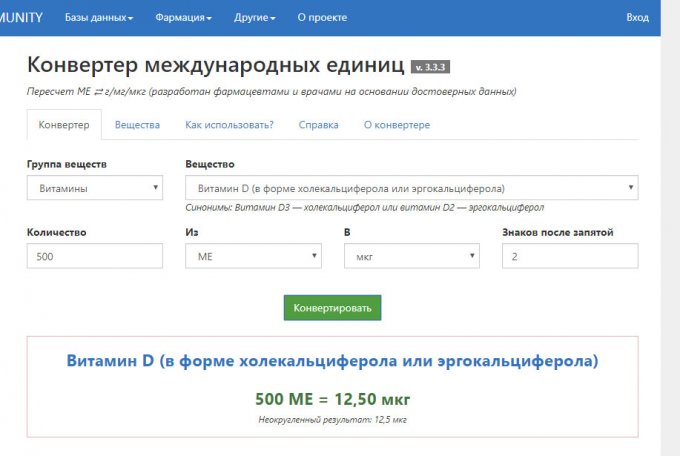Click the Витамин D result heading
680x456 pixels.
(x=332, y=361)
